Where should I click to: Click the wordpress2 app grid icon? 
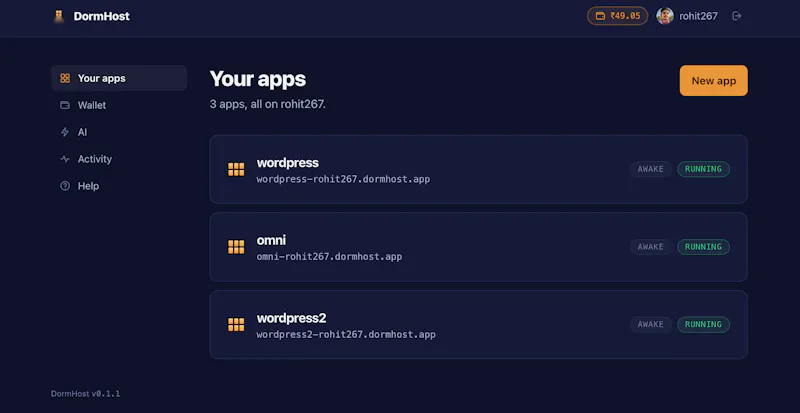(x=236, y=325)
